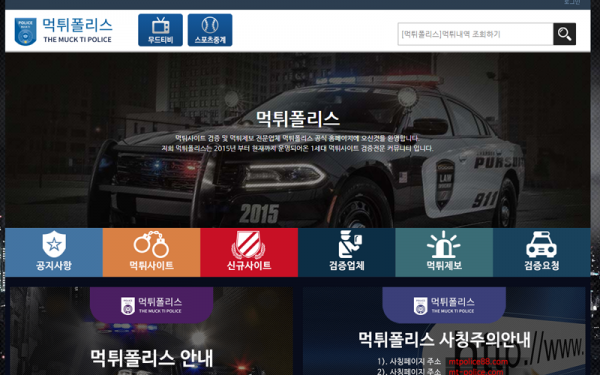Click the police car hero banner image

[x=298, y=140]
